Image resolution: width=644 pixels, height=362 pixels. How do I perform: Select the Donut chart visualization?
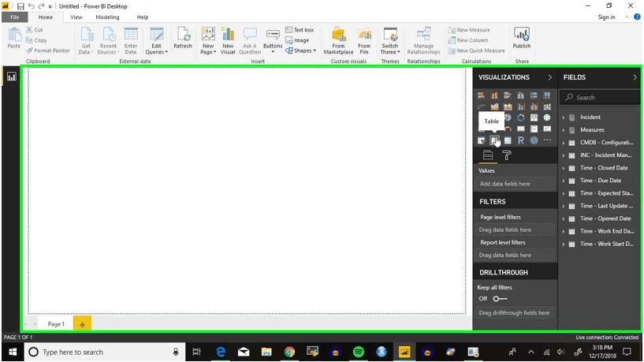point(521,118)
